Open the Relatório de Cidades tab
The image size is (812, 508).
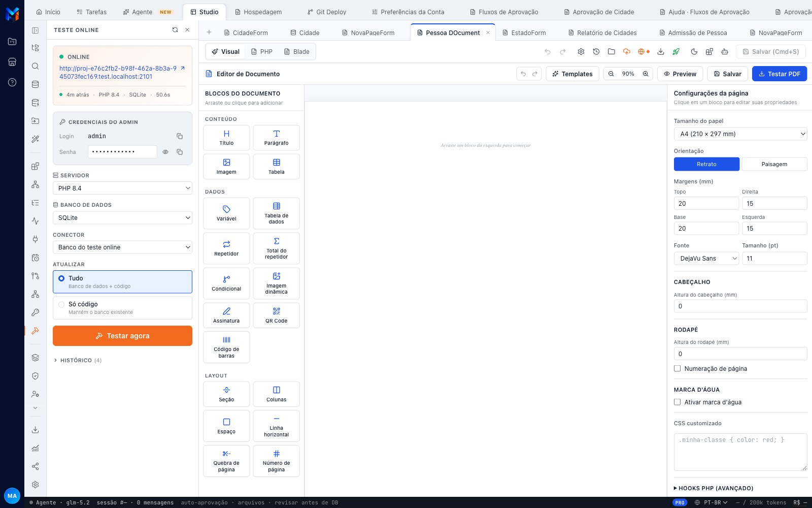tap(602, 33)
